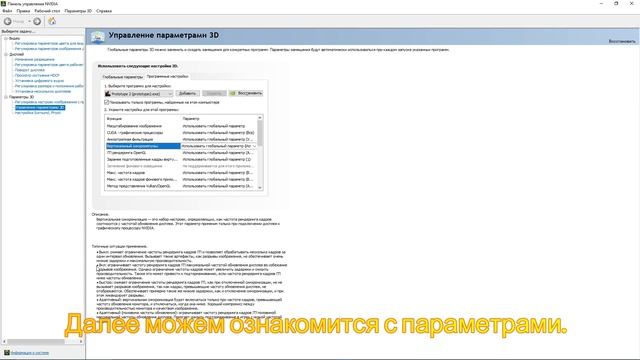Select the pre-rendered virtual reality frames row
The height and width of the screenshot is (360, 640).
click(182, 159)
